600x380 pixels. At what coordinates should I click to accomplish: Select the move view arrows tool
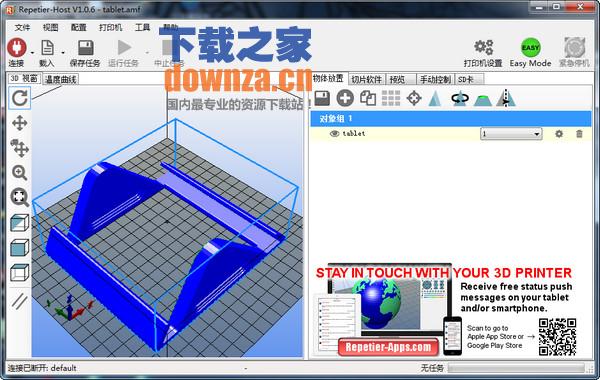coord(20,123)
